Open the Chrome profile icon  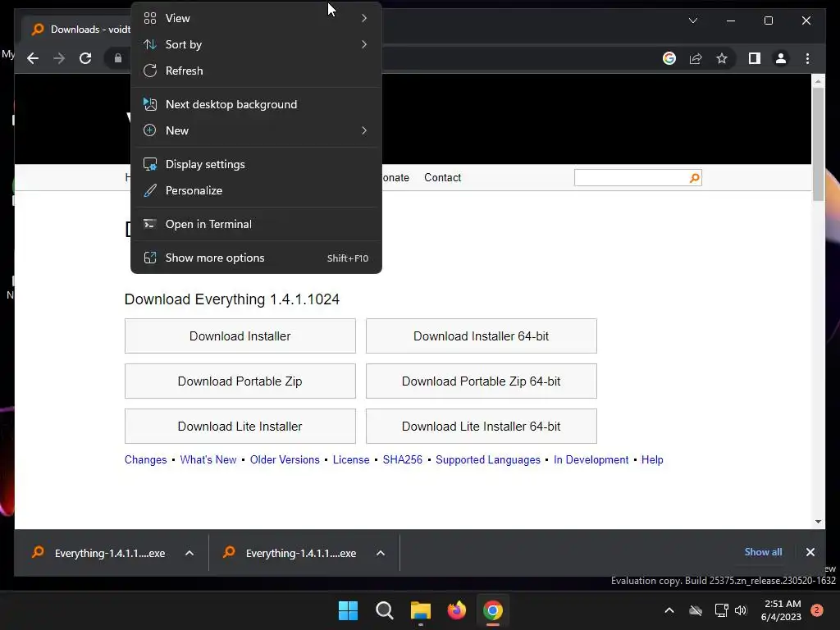pos(781,58)
